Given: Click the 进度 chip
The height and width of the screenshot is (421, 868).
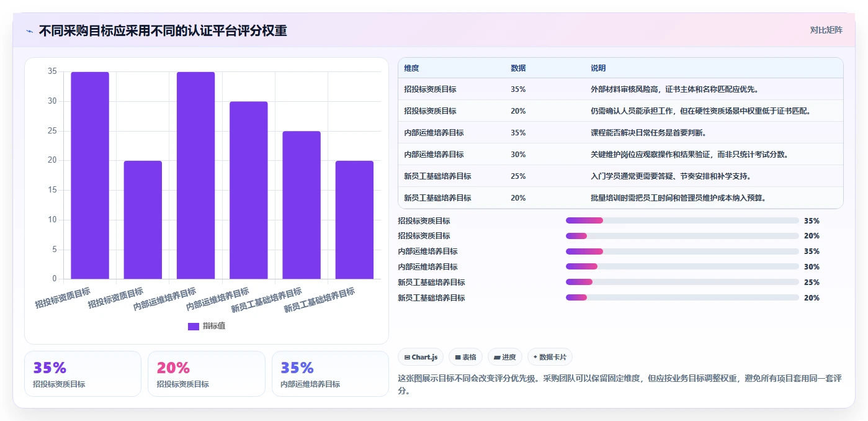Looking at the screenshot, I should click(x=505, y=357).
